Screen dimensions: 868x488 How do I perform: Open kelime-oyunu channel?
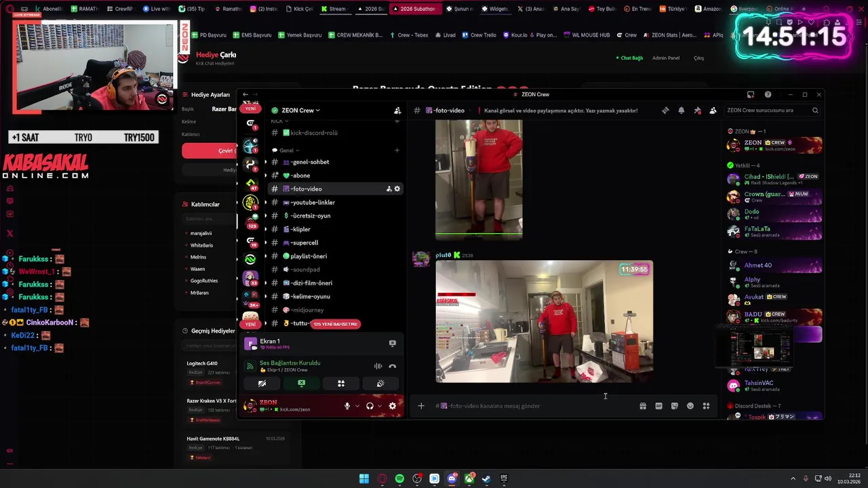(x=336, y=296)
